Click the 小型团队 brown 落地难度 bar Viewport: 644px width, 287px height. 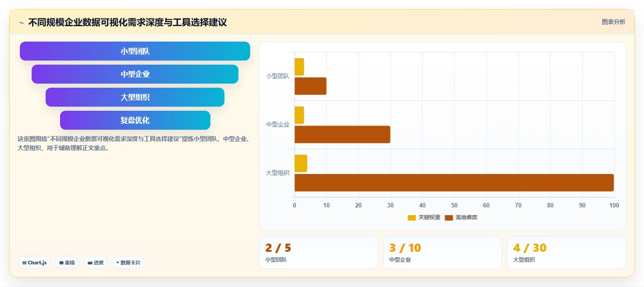click(310, 86)
